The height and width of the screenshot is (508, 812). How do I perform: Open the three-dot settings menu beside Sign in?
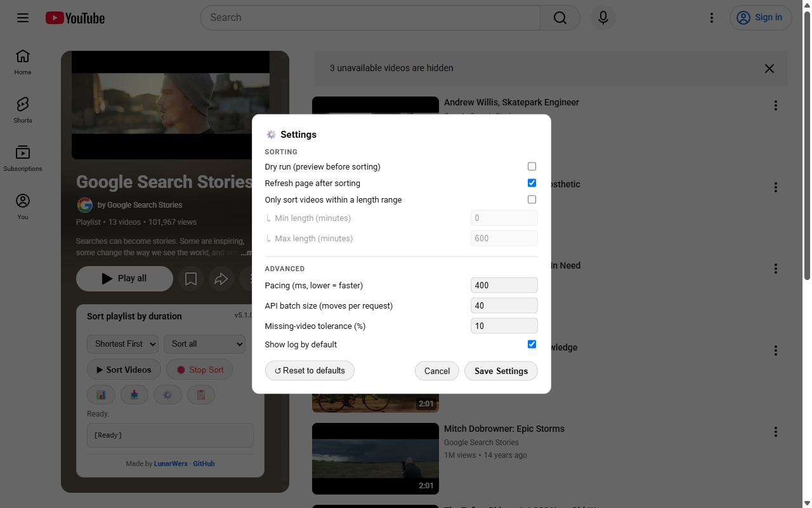click(x=712, y=18)
